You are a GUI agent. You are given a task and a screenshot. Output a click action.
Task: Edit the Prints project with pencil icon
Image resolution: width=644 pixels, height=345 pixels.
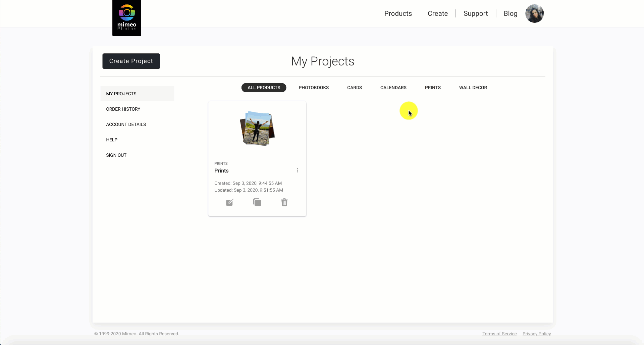tap(230, 202)
